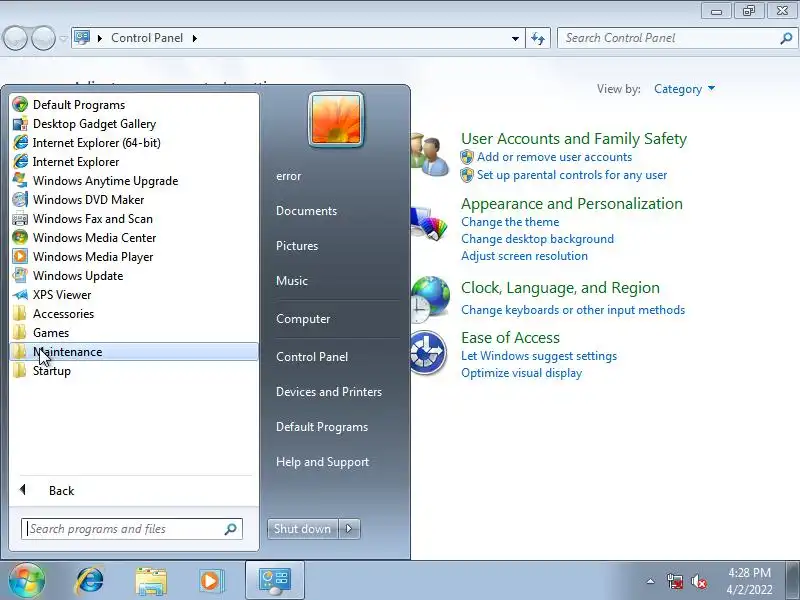Expand the arrow after Control Panel breadcrumb
Viewport: 800px width, 600px height.
click(x=195, y=38)
